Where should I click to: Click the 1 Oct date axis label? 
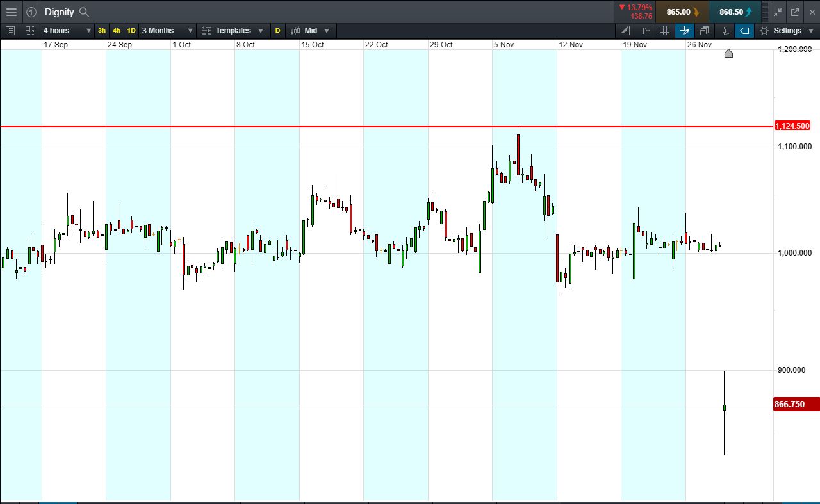click(182, 45)
